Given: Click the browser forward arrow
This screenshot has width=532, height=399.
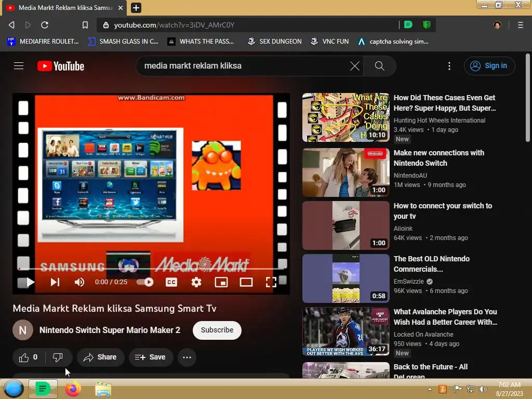Looking at the screenshot, I should click(28, 25).
